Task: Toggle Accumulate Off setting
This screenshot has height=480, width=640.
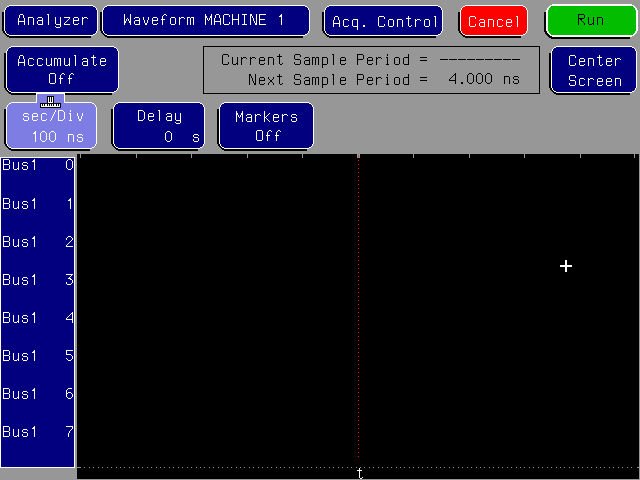Action: pos(62,69)
